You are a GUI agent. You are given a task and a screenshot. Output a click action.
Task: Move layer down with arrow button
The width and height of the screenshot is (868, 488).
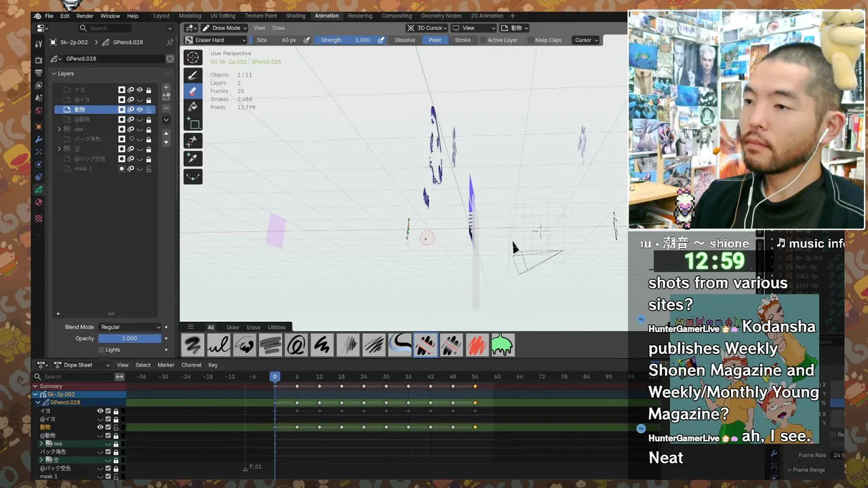[166, 141]
